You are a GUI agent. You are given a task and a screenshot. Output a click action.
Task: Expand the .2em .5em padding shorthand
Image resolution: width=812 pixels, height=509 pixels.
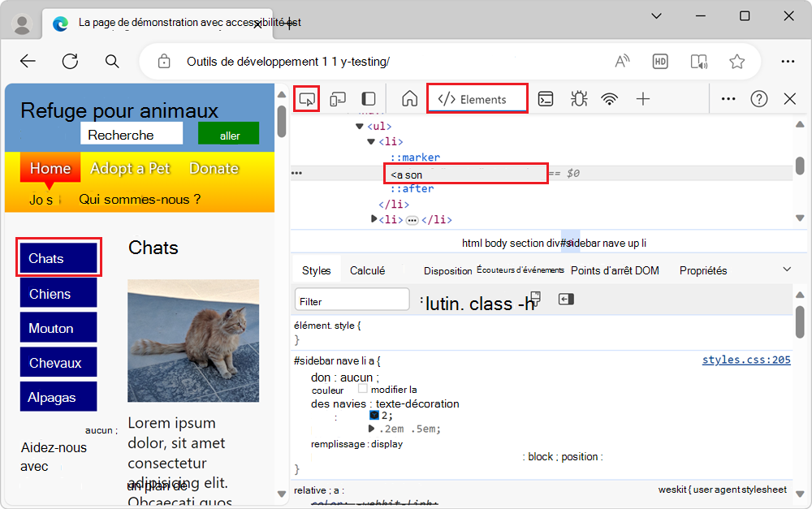point(371,428)
